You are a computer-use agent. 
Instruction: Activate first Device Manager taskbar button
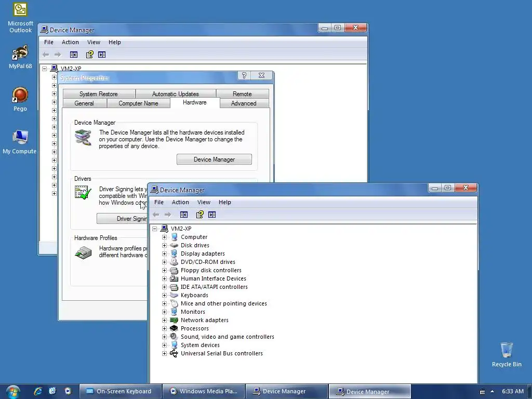coord(287,391)
